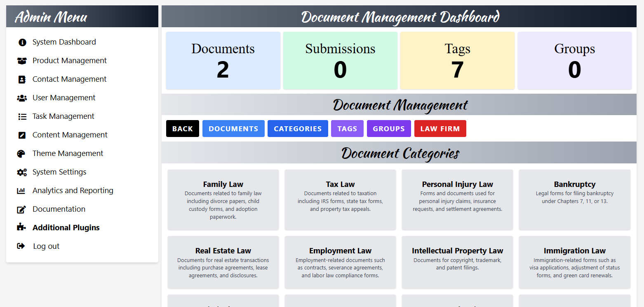The width and height of the screenshot is (644, 307).
Task: Click the Log out arrow icon
Action: tap(21, 246)
